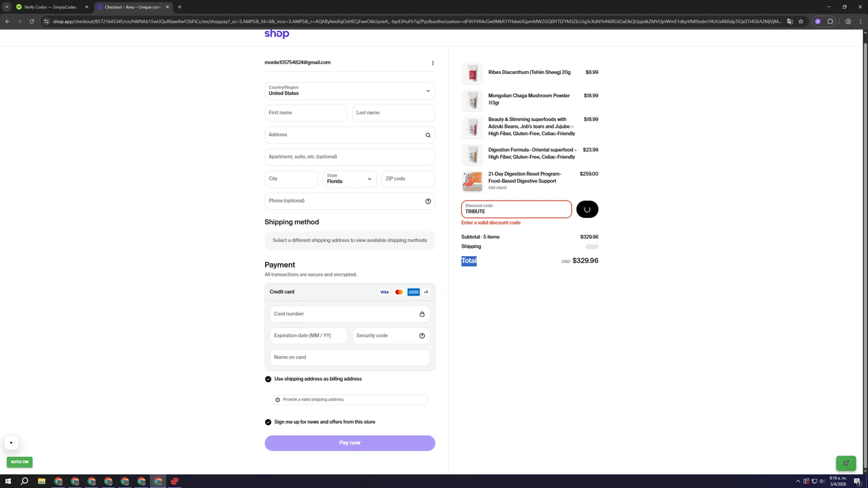
Task: Open the taskbar notification center
Action: click(858, 481)
